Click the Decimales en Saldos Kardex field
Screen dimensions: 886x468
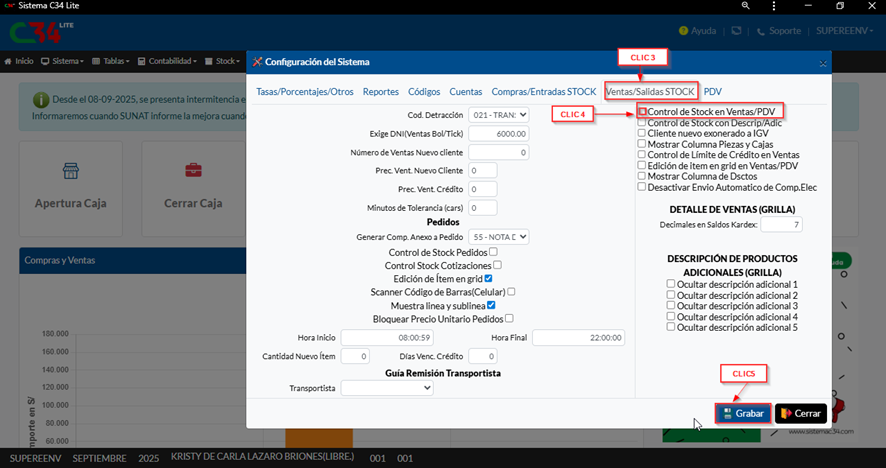(x=781, y=225)
